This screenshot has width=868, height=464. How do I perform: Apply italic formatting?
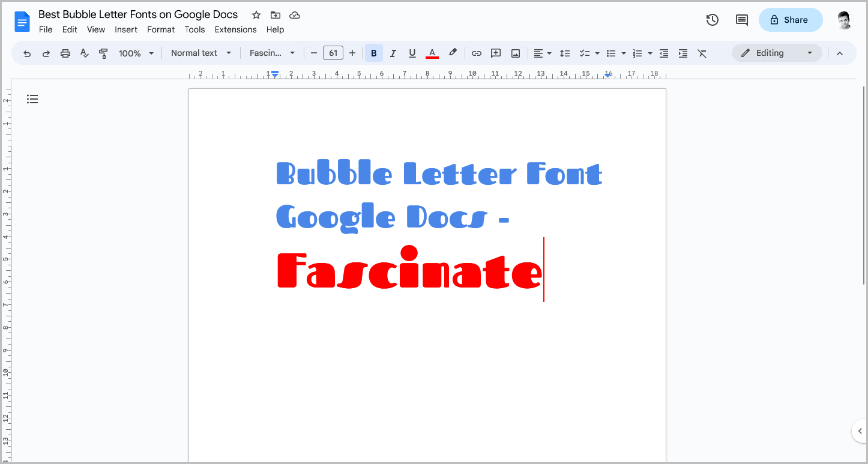[393, 53]
